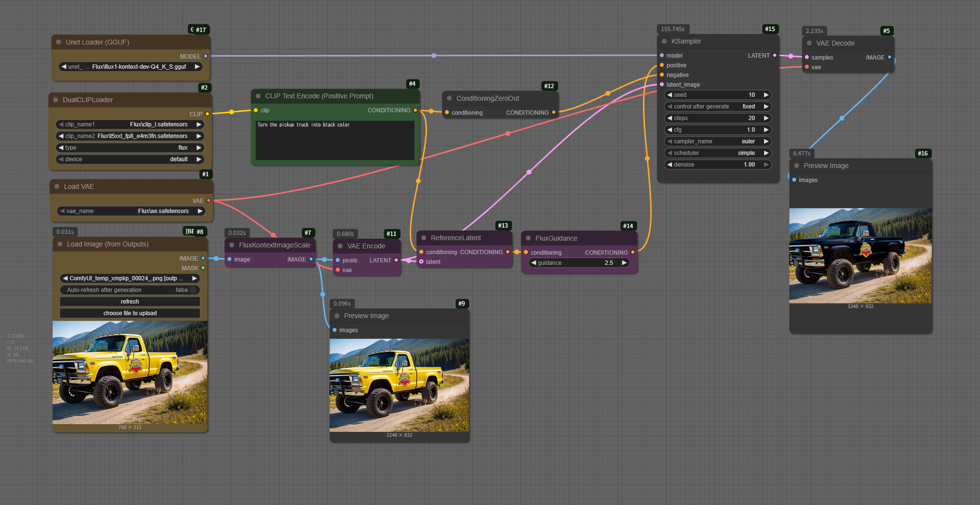
Task: Click the VAE output port on Load VAE
Action: (208, 200)
